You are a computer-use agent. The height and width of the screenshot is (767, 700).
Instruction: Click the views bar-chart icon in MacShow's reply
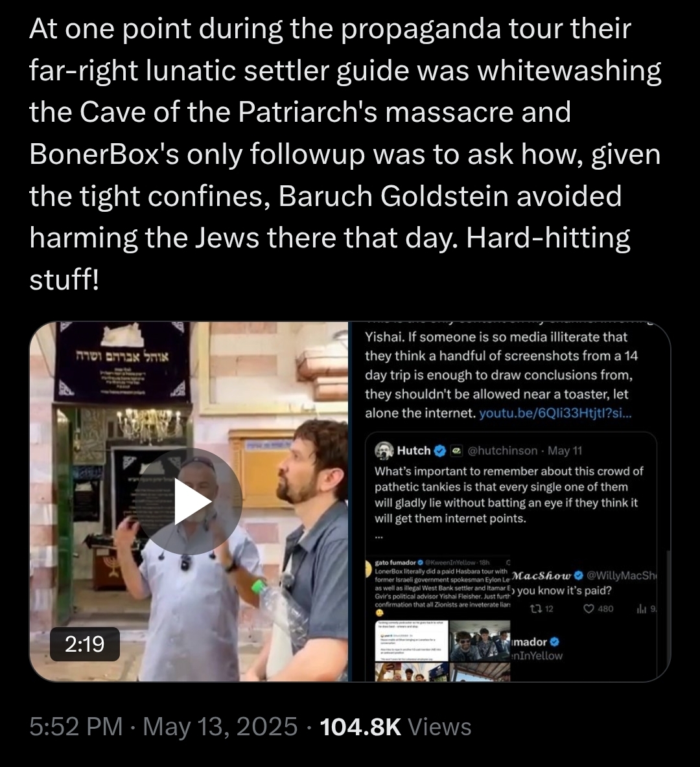click(x=641, y=609)
